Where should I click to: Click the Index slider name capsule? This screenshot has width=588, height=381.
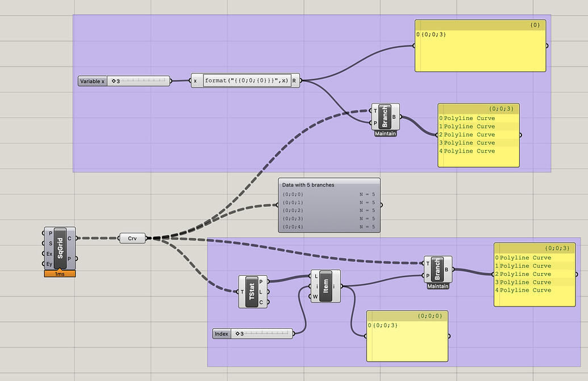click(221, 334)
